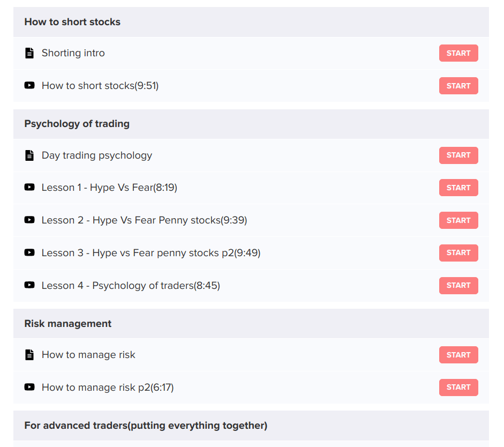Screen dimensions: 504x447
Task: Click document icon beside Shorting intro
Action: [x=29, y=53]
